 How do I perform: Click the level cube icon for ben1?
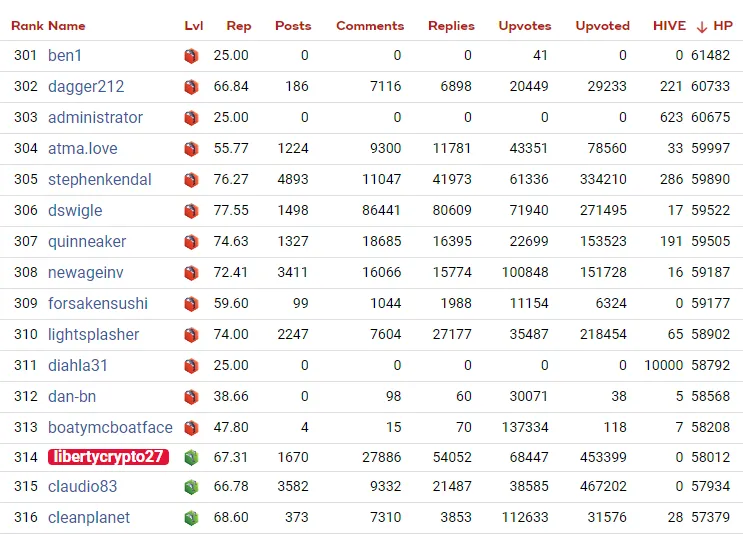(x=191, y=56)
